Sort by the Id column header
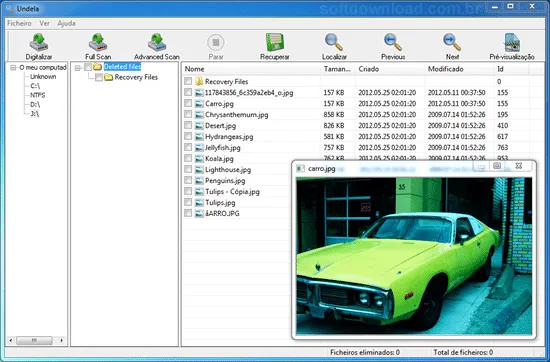The image size is (550, 362). [x=511, y=69]
